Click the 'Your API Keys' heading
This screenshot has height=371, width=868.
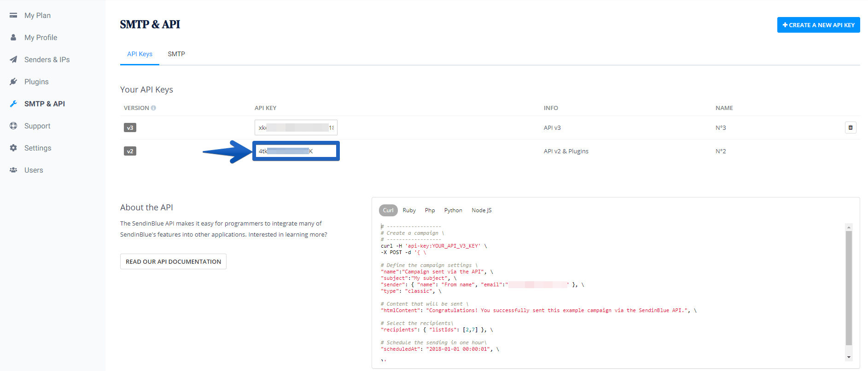point(146,89)
